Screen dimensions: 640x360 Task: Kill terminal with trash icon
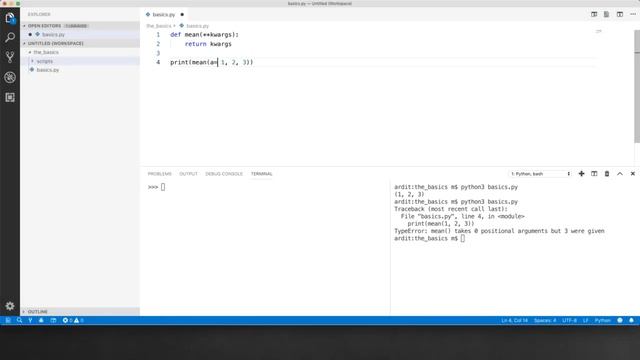click(x=607, y=173)
